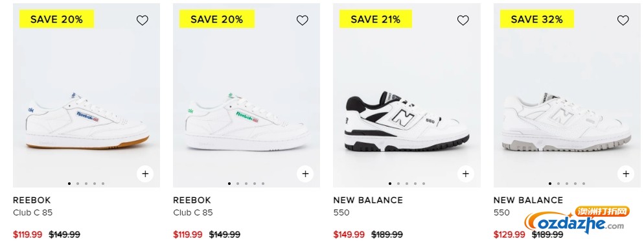The image size is (644, 242).
Task: Show second image of gum-sole Reebok shoe
Action: (78, 184)
